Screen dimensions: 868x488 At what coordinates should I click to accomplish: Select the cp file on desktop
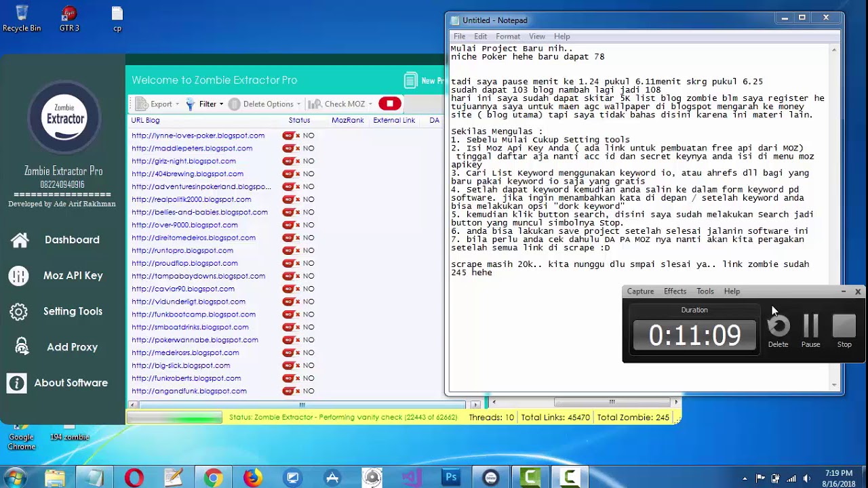[117, 19]
